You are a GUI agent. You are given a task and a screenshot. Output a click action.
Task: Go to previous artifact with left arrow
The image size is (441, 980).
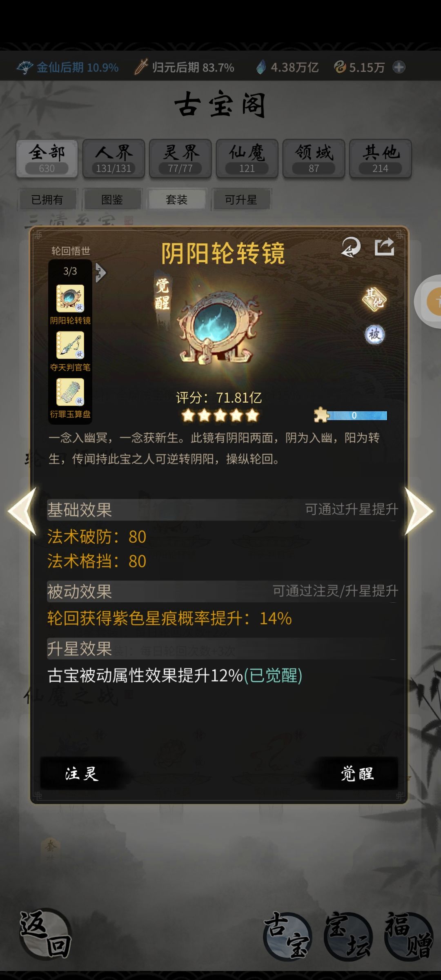22,511
